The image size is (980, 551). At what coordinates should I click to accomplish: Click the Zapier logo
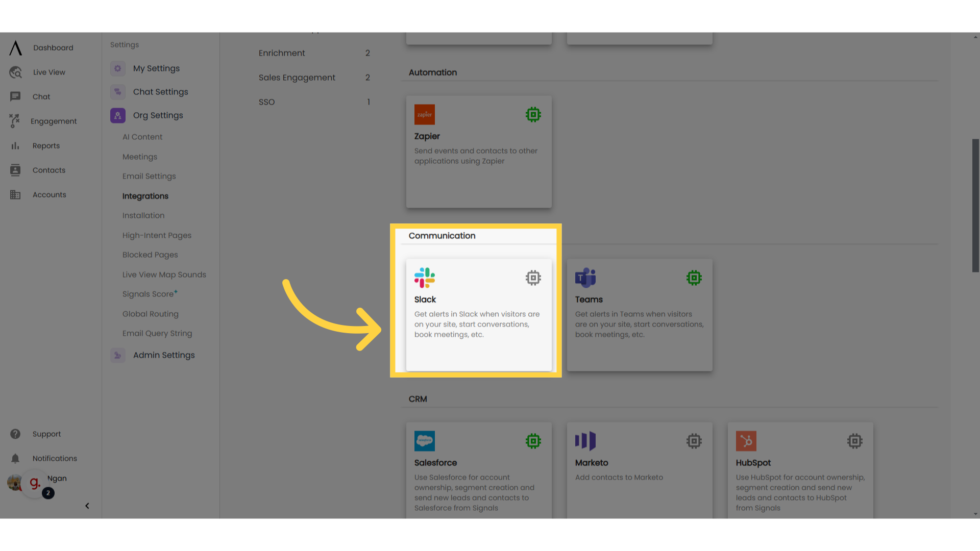[x=425, y=115]
